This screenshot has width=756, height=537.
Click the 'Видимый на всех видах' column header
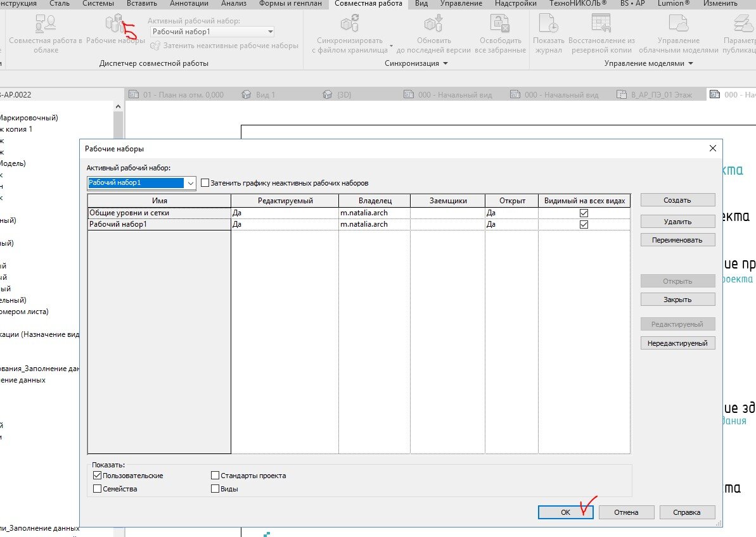click(584, 201)
